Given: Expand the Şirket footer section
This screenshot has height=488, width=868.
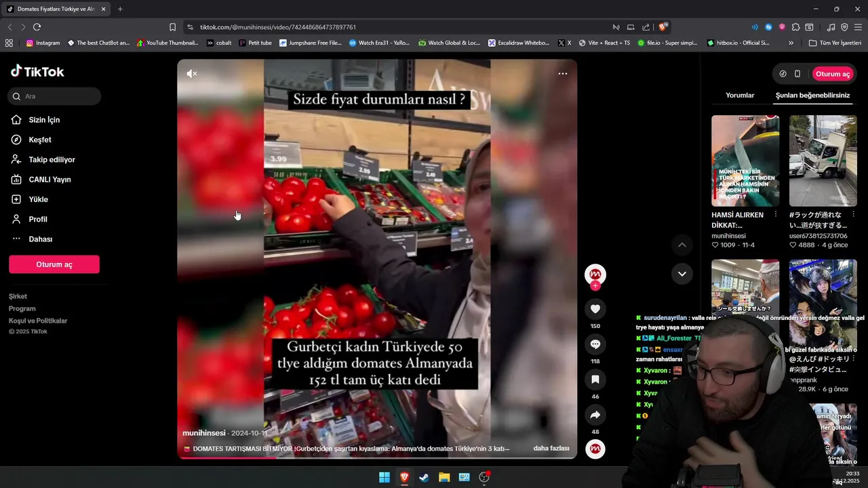Looking at the screenshot, I should click(x=18, y=296).
